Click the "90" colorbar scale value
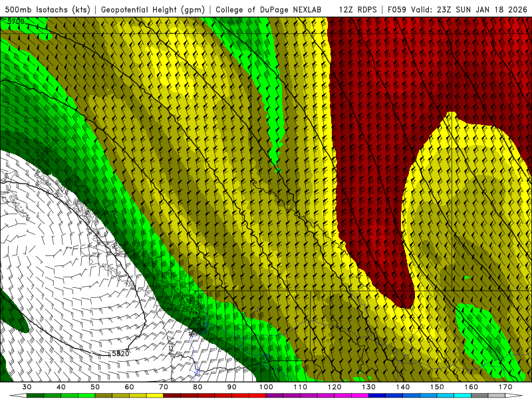Screen dimensions: 532x399 click(x=232, y=387)
